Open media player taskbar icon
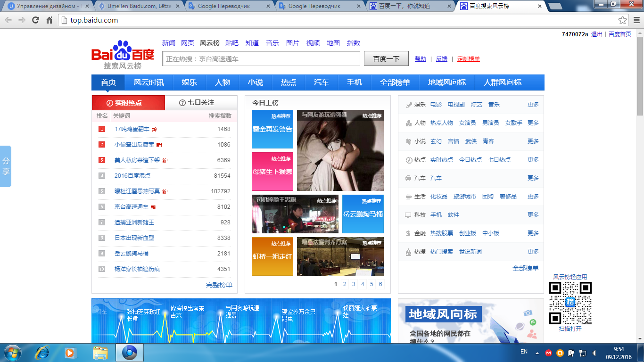This screenshot has height=362, width=644. [70, 353]
